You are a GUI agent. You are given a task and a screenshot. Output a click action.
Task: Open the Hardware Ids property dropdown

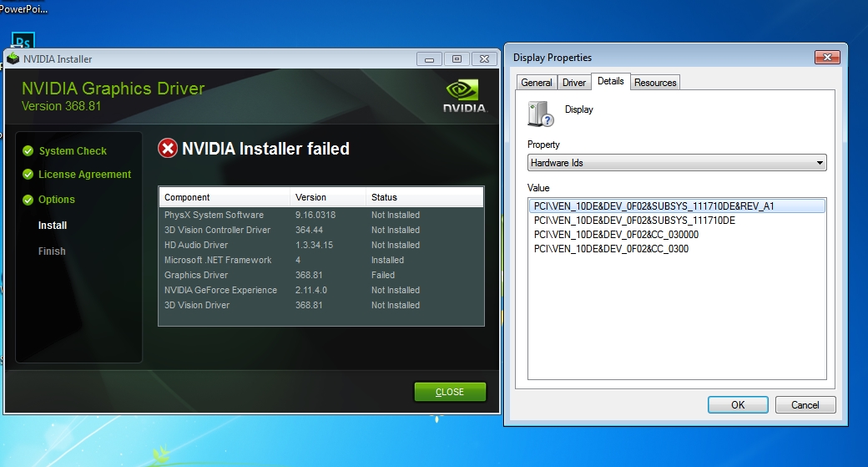pos(677,162)
